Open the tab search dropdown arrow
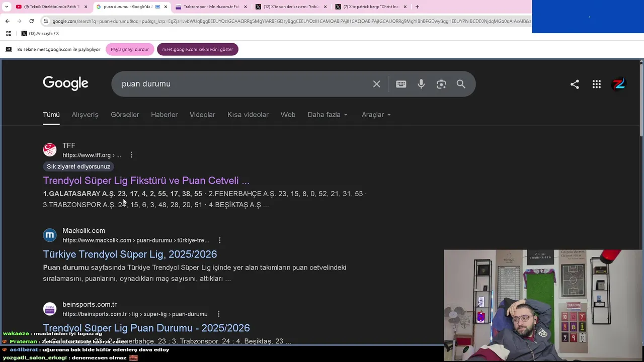This screenshot has width=644, height=362. (x=7, y=7)
